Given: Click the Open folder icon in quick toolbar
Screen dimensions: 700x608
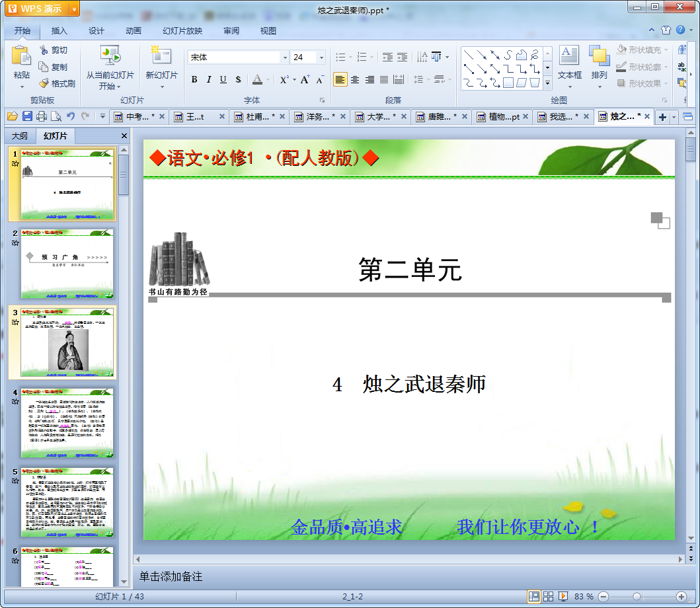Looking at the screenshot, I should click(13, 116).
